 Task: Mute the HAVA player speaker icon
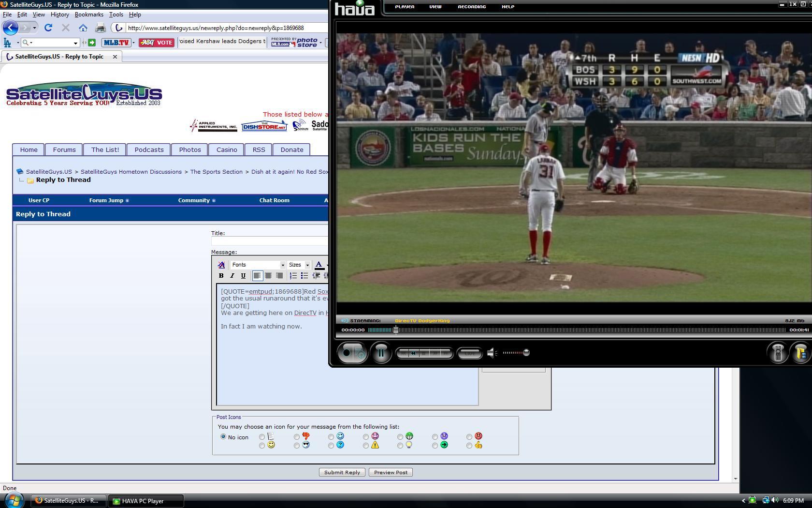(492, 353)
